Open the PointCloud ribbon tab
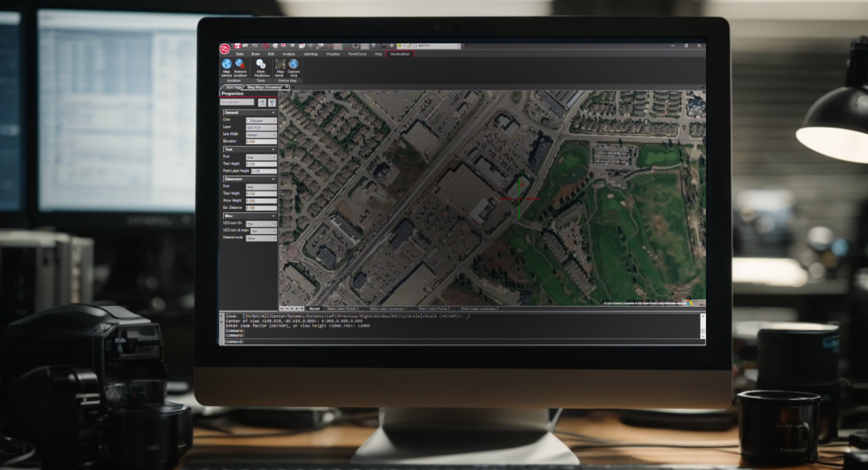The width and height of the screenshot is (868, 470). pos(357,54)
